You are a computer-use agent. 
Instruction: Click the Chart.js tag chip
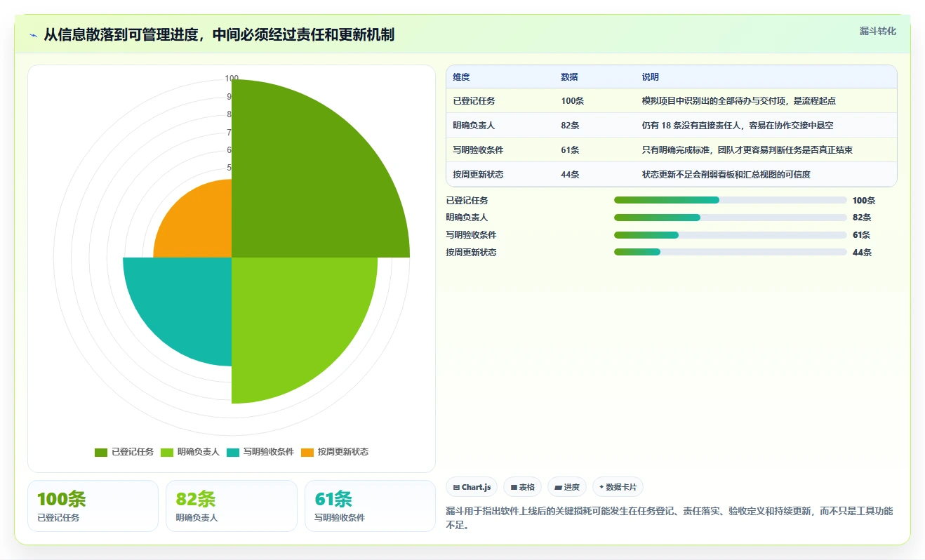point(472,487)
